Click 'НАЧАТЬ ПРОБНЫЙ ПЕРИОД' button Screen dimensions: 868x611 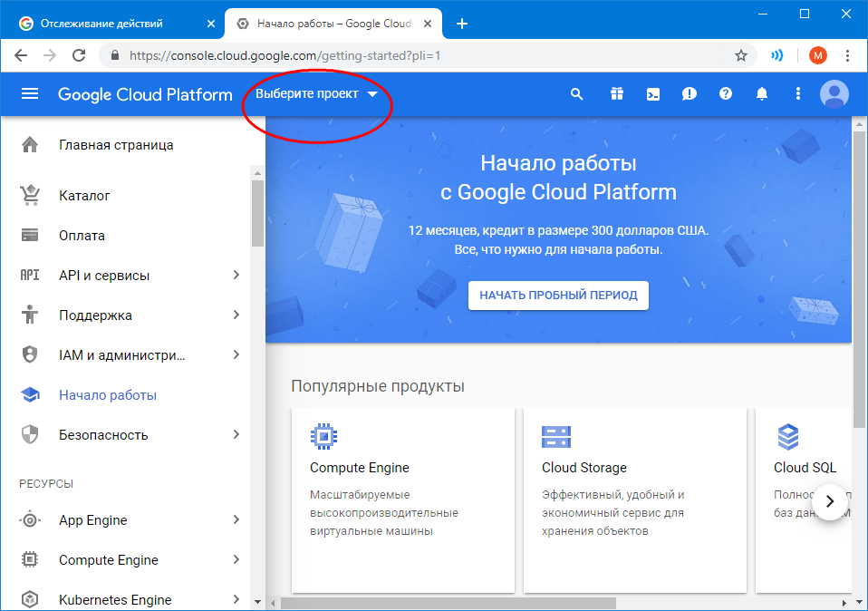click(558, 295)
